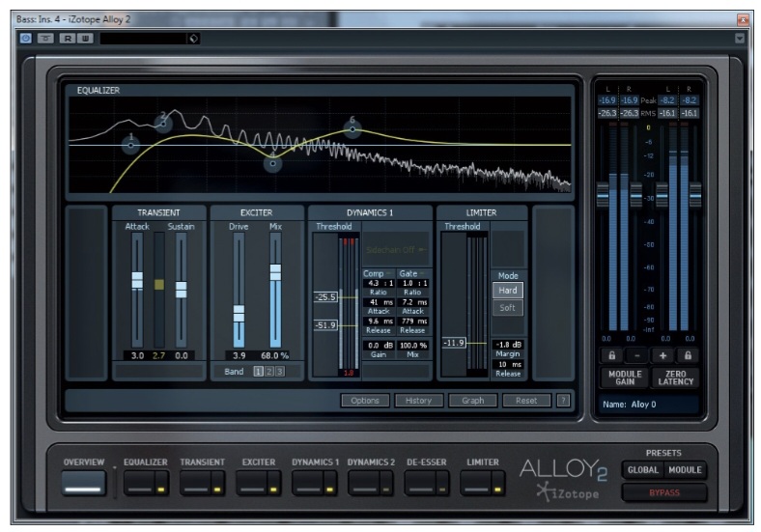
Task: Enable the Read automation R button
Action: [68, 38]
